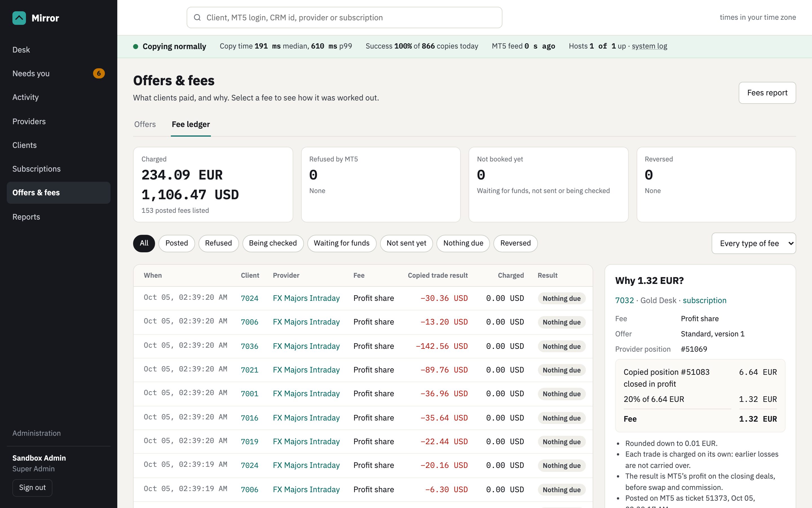
Task: Filter by Nothing due
Action: [463, 243]
